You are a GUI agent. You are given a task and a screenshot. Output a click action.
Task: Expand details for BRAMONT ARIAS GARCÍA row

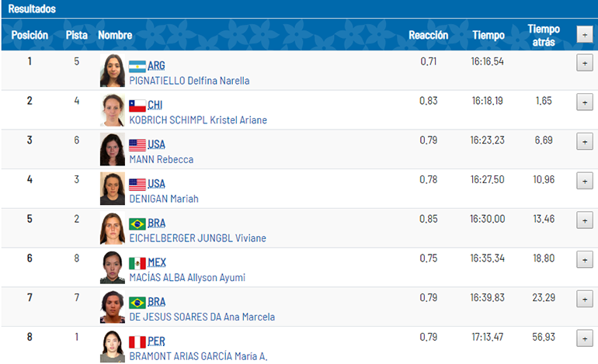coord(585,338)
